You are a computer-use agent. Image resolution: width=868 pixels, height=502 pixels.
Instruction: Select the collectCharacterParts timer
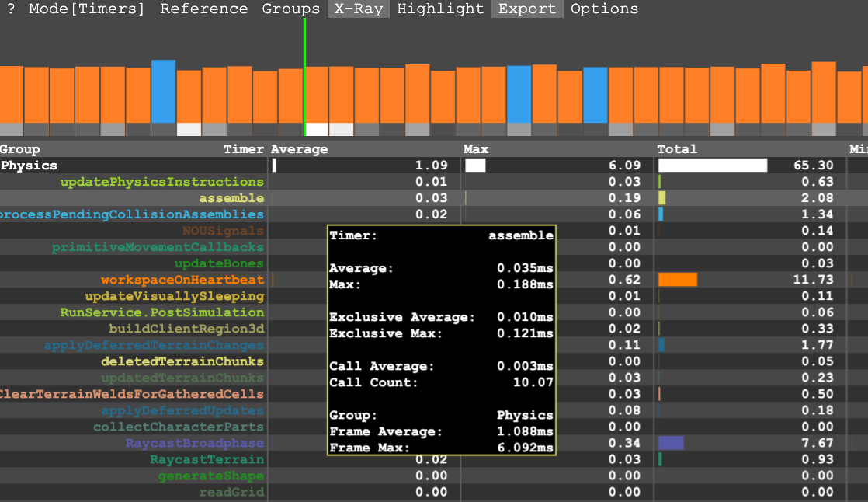click(179, 427)
